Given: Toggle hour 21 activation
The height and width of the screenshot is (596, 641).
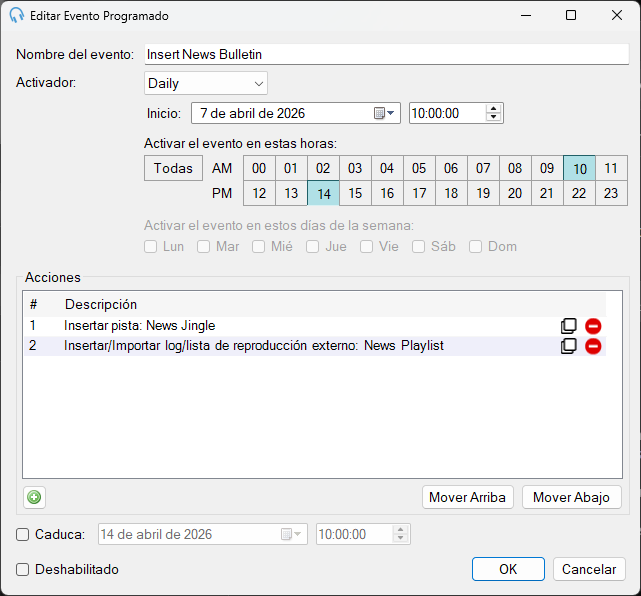Looking at the screenshot, I should coord(547,193).
